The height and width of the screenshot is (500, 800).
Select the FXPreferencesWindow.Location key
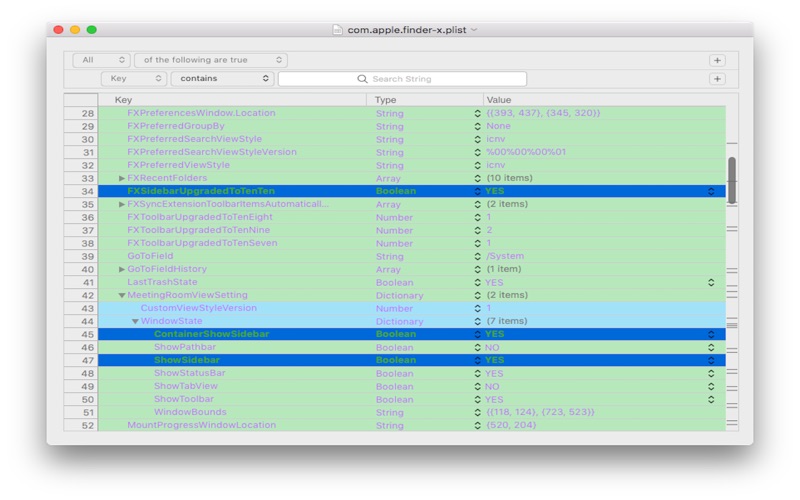[x=201, y=113]
